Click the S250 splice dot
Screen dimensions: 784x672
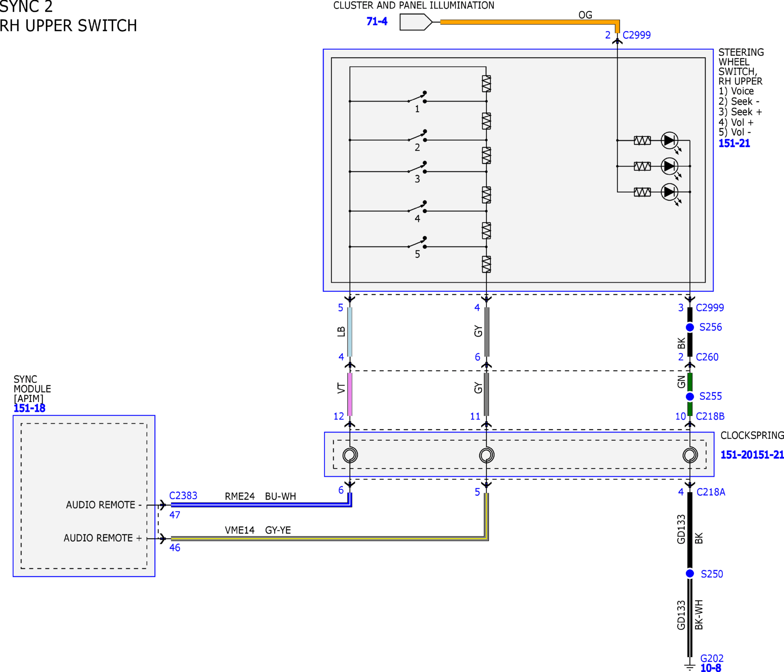click(690, 574)
